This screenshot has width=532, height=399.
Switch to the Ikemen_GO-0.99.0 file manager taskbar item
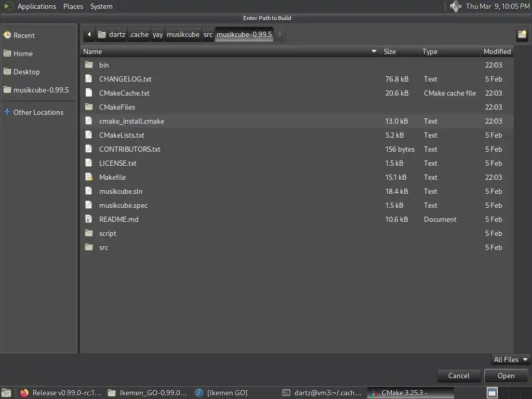coord(148,393)
